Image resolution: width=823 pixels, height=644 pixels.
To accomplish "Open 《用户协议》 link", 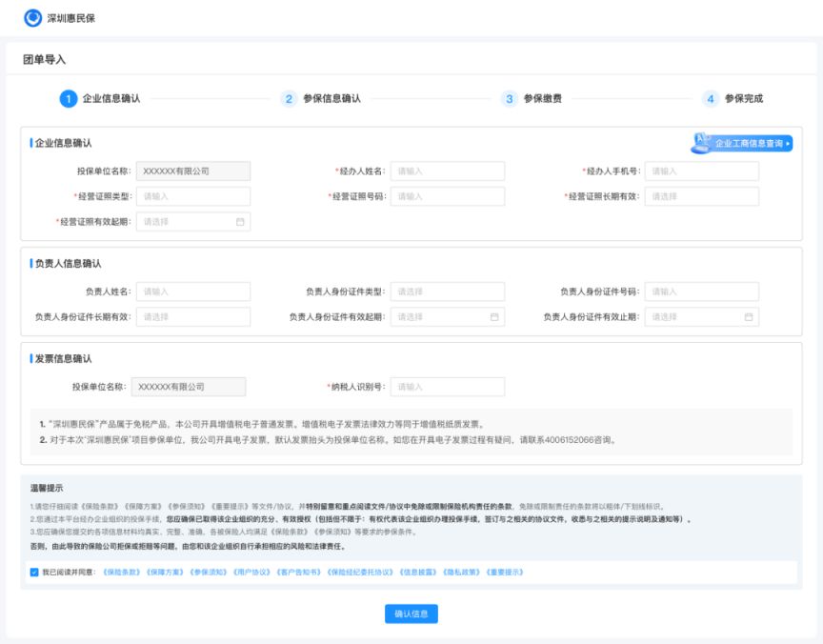I will [251, 573].
